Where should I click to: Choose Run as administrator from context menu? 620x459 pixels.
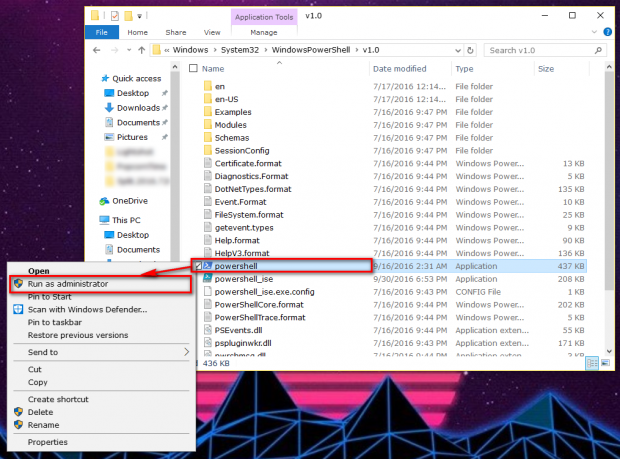(x=68, y=284)
